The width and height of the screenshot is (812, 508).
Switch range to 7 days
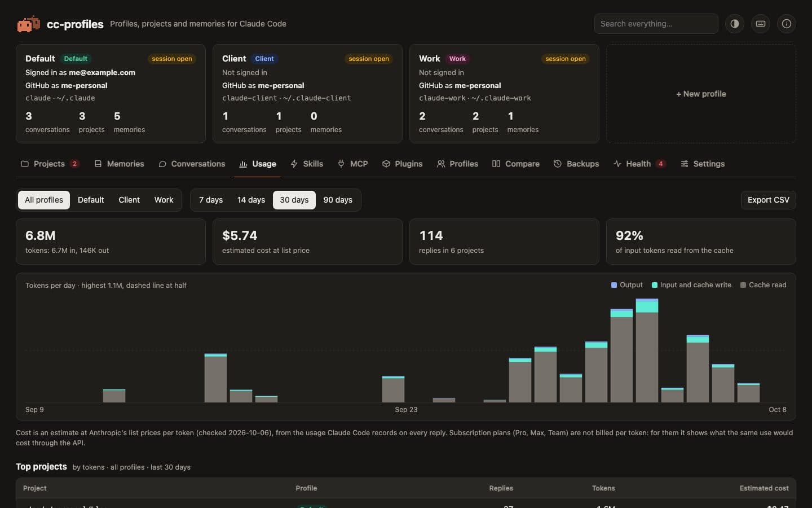pyautogui.click(x=211, y=200)
